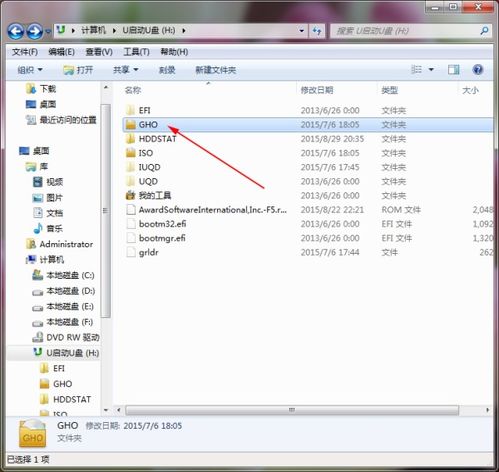The image size is (499, 472).
Task: Click the horizontal scrollbar thumb
Action: point(292,410)
